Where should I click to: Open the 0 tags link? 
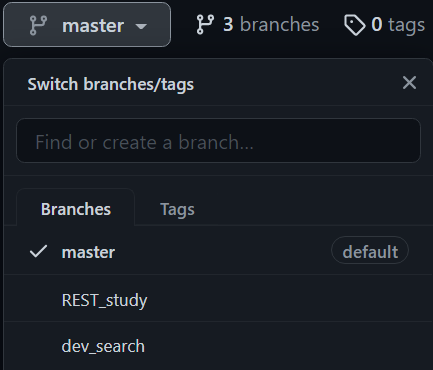click(384, 25)
